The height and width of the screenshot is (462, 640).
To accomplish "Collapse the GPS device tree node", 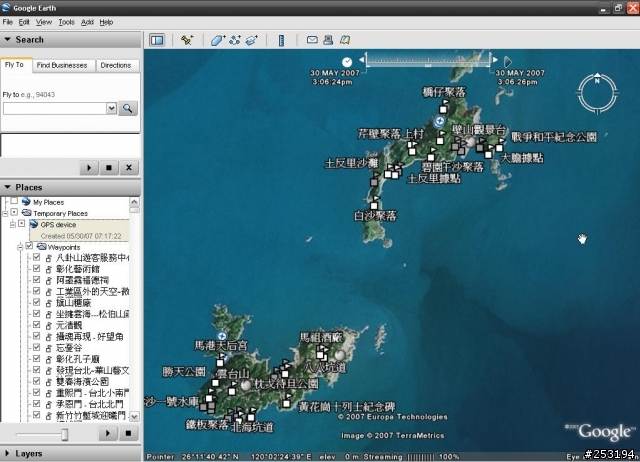I will pos(13,225).
